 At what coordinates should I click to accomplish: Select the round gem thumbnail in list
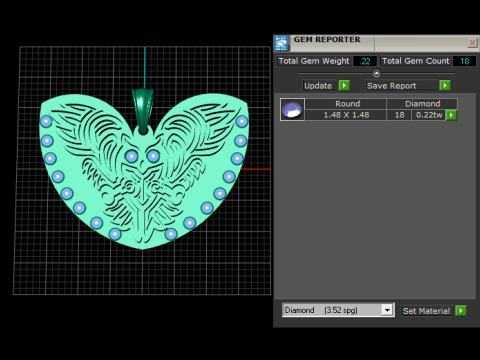coord(292,109)
